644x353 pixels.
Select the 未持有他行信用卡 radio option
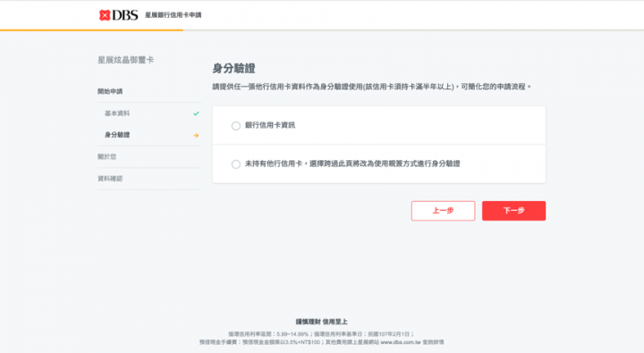(x=236, y=164)
